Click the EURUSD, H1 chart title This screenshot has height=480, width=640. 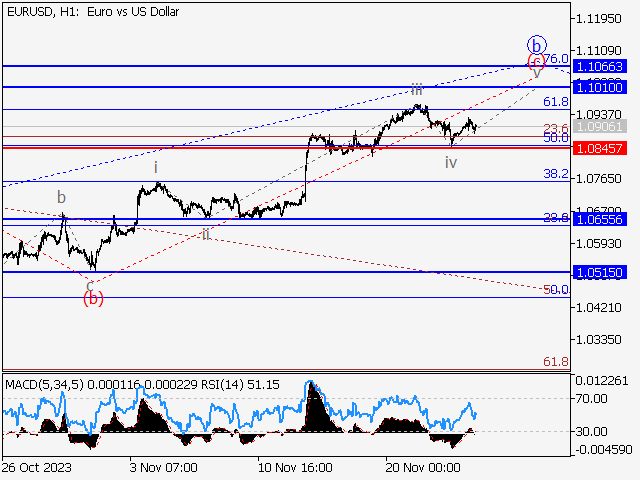[x=93, y=12]
